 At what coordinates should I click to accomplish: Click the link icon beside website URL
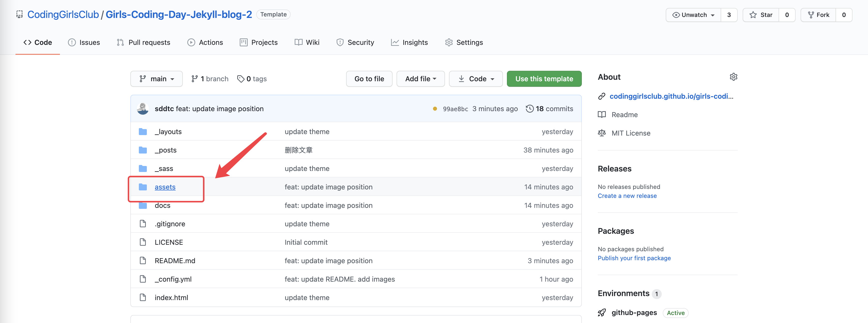(x=602, y=96)
